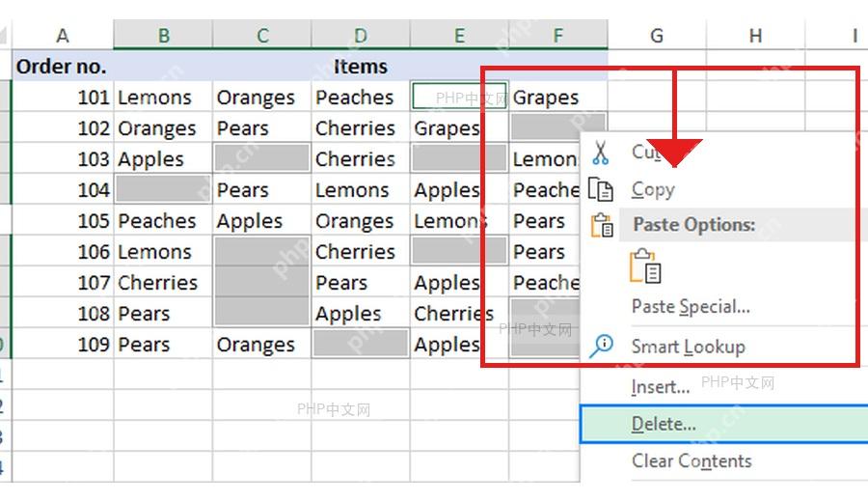Click order number 102 cell
This screenshot has width=868, height=502.
63,128
